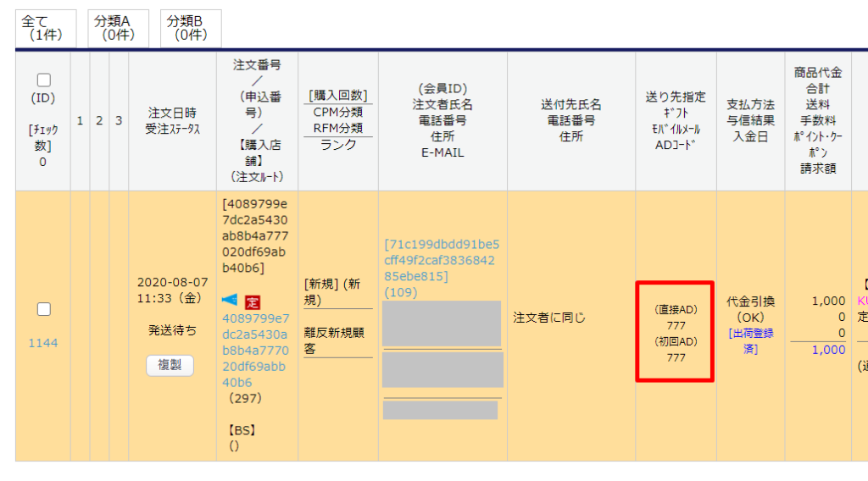This screenshot has width=868, height=481.
Task: Click the blue megaphone icon
Action: (x=230, y=301)
